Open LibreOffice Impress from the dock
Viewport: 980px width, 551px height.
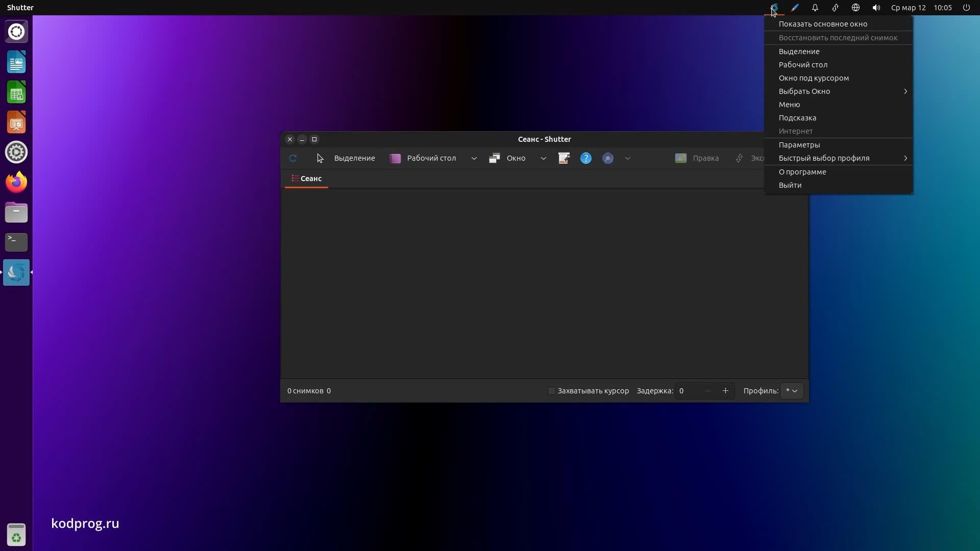coord(16,122)
